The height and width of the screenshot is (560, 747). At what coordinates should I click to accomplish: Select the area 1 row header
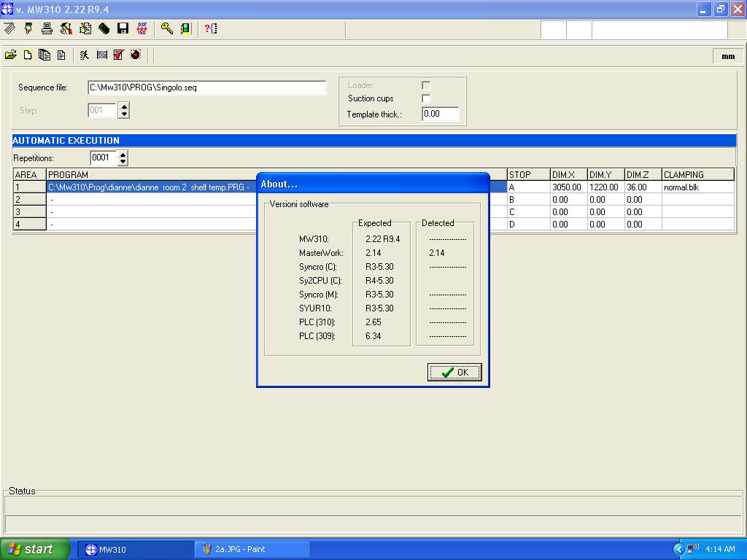(29, 187)
